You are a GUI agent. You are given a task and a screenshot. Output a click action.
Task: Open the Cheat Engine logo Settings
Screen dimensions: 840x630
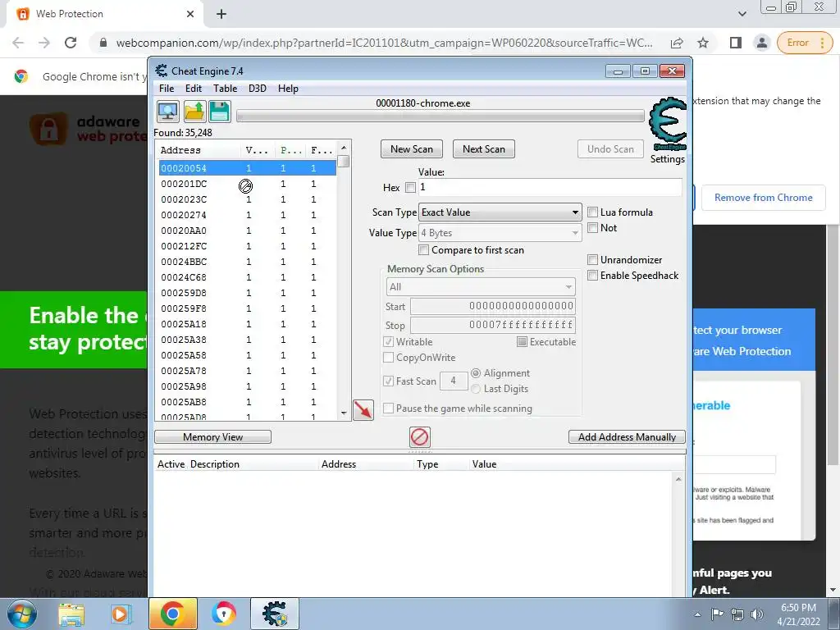[x=668, y=130]
